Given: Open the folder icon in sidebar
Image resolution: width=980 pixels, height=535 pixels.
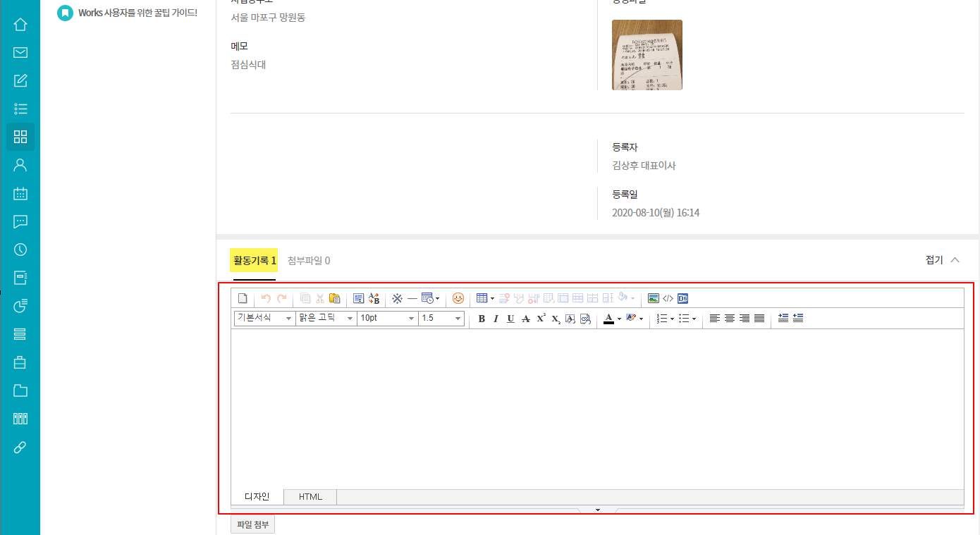Looking at the screenshot, I should (x=20, y=391).
